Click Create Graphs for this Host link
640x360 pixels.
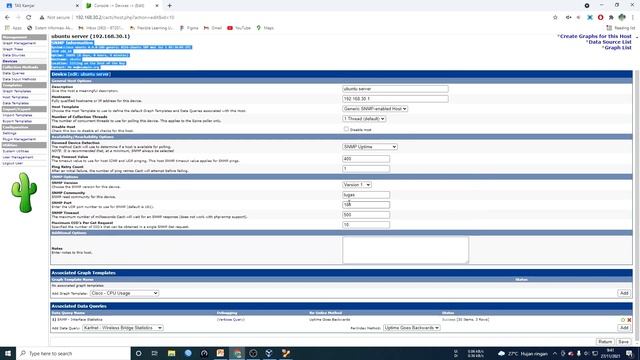pyautogui.click(x=595, y=36)
